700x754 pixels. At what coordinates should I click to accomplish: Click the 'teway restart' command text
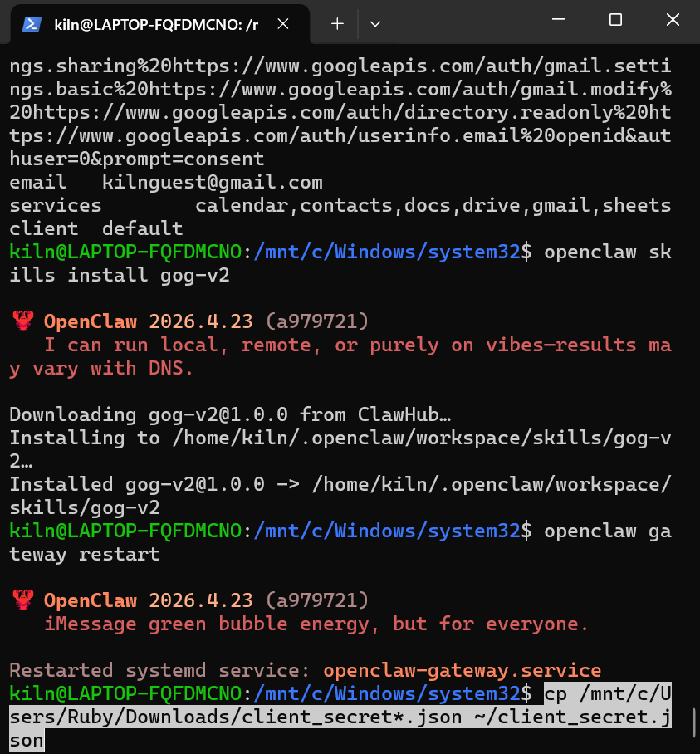(85, 555)
